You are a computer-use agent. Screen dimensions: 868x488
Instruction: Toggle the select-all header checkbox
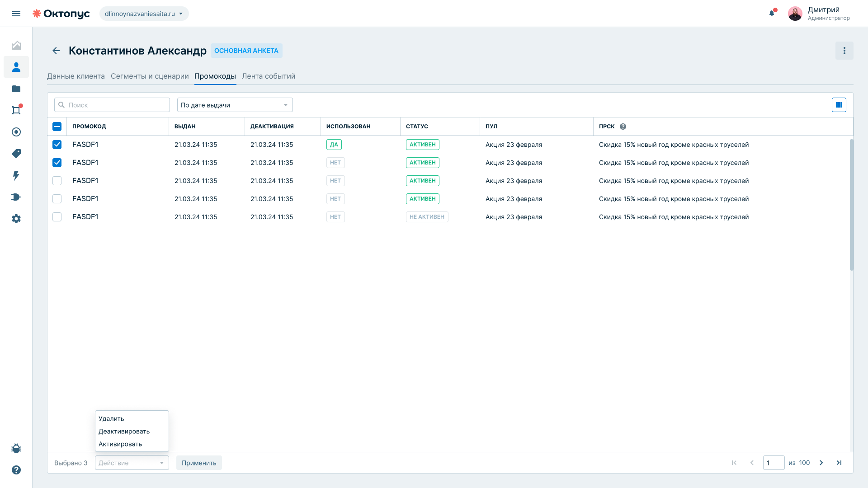pyautogui.click(x=57, y=127)
